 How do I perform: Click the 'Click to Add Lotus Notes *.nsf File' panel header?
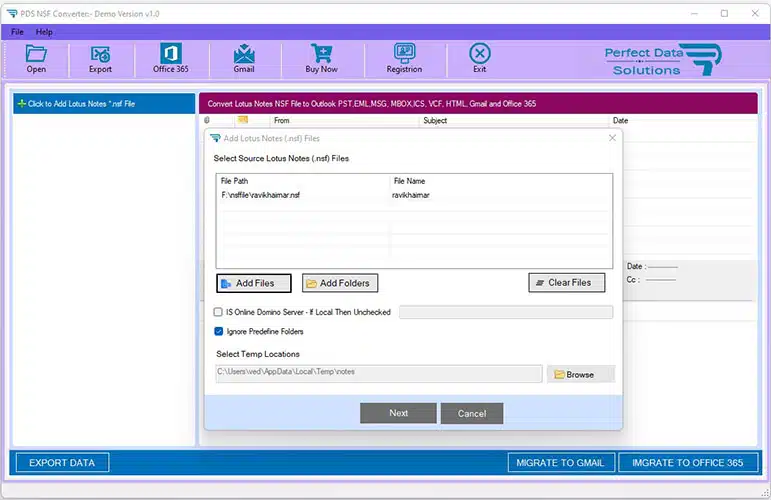pos(104,104)
